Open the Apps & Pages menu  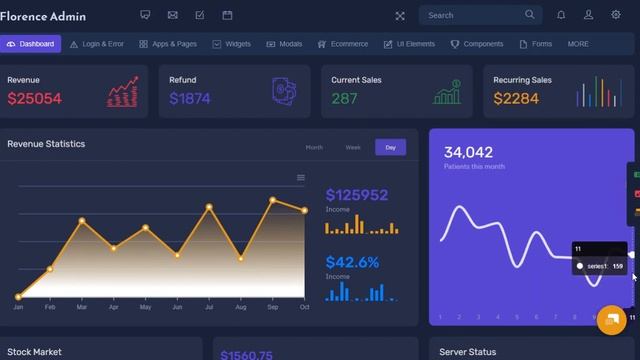(x=168, y=44)
